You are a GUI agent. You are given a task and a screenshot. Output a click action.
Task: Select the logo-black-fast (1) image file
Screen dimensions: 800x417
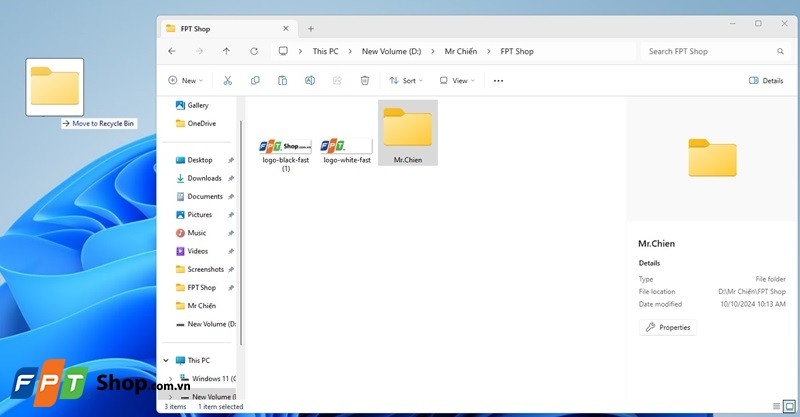coord(286,154)
